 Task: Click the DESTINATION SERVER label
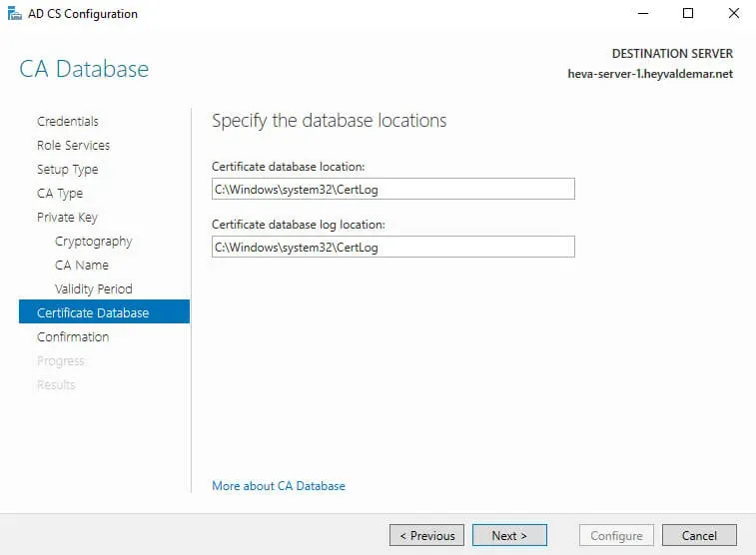[x=672, y=54]
